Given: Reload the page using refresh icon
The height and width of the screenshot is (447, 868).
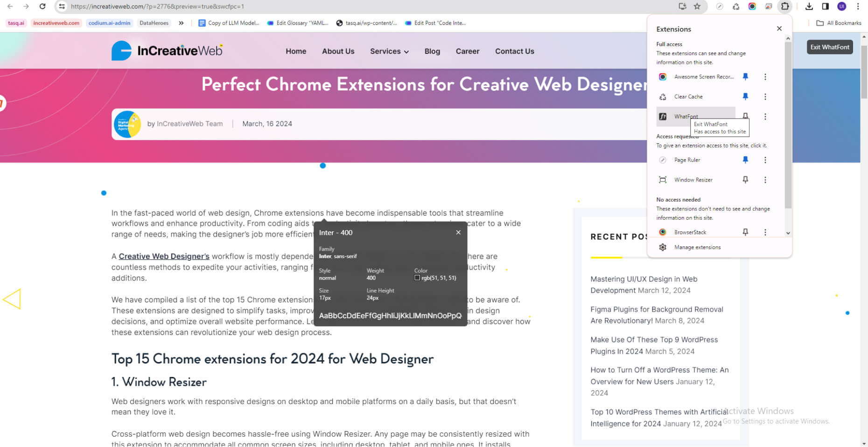Looking at the screenshot, I should coord(42,7).
